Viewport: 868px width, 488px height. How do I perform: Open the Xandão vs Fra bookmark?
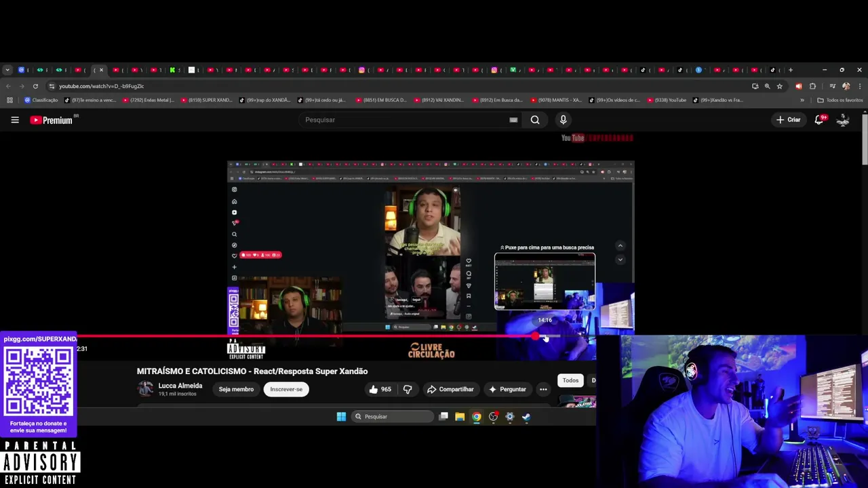(x=718, y=100)
